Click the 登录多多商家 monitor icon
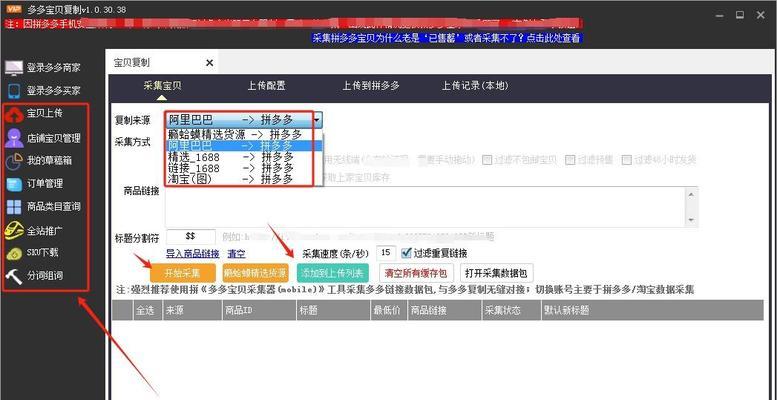Image resolution: width=777 pixels, height=400 pixels. (14, 67)
